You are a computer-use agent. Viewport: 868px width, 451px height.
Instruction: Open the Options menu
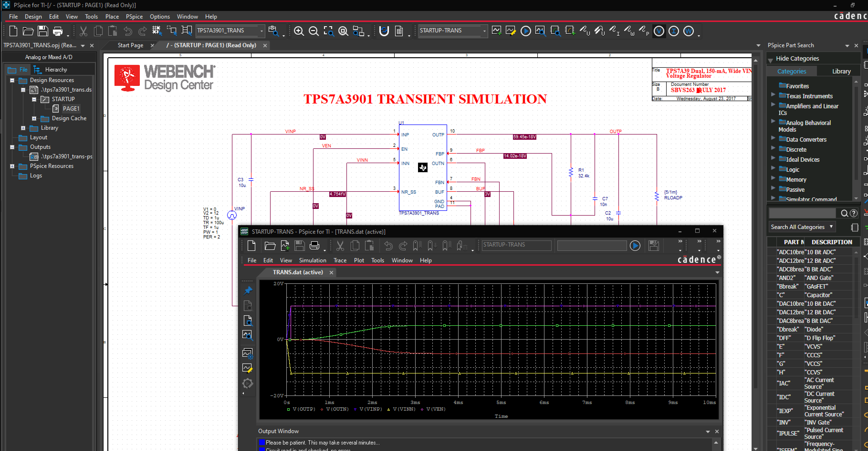(x=160, y=16)
